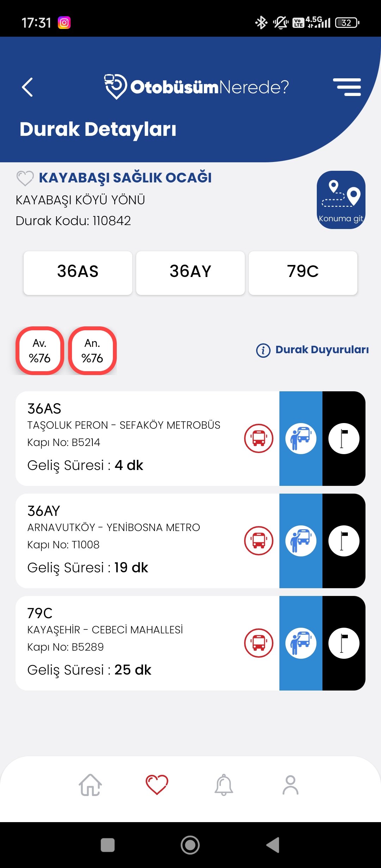Toggle favorite heart for Kayabaşı Sağlık Ocağı
The width and height of the screenshot is (381, 868).
click(25, 178)
